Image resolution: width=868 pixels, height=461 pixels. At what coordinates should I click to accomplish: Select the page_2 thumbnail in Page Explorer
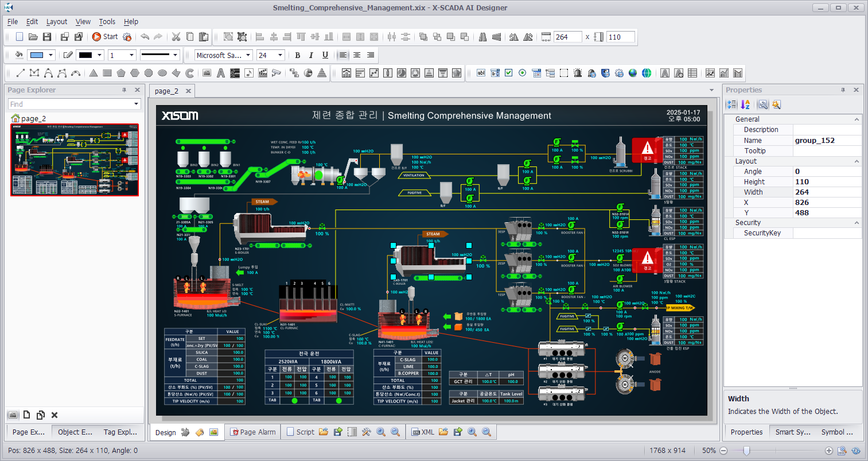point(75,160)
